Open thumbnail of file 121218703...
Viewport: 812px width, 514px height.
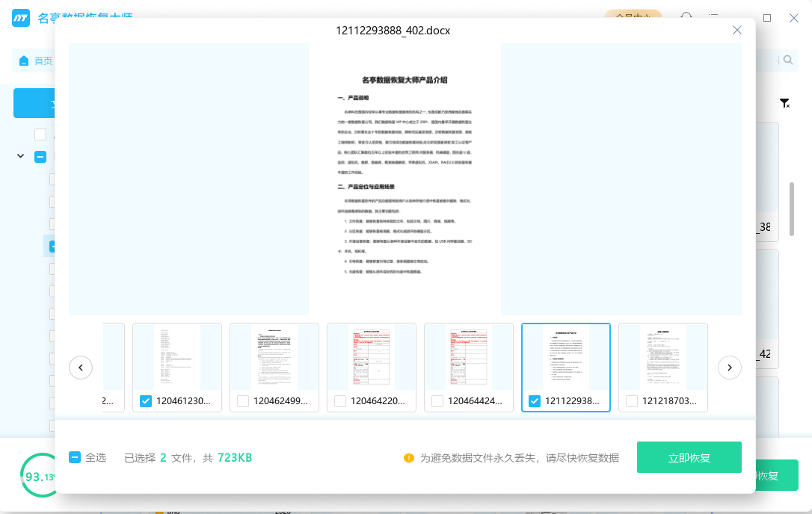(663, 358)
